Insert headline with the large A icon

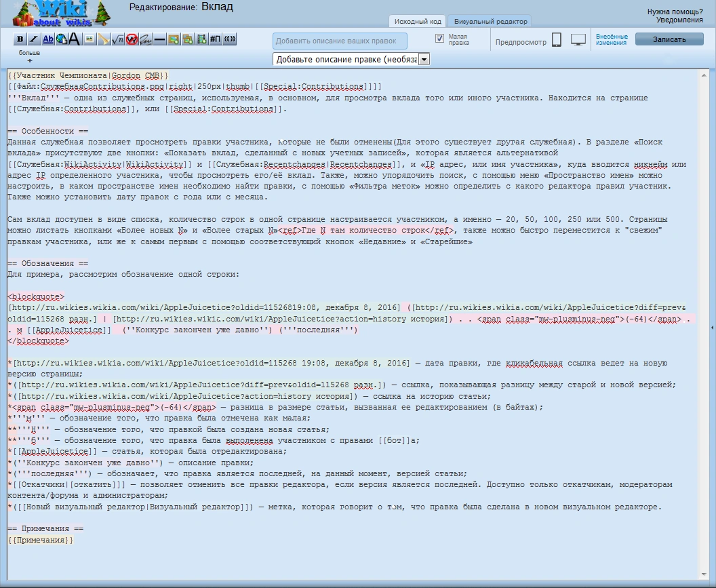[x=75, y=39]
